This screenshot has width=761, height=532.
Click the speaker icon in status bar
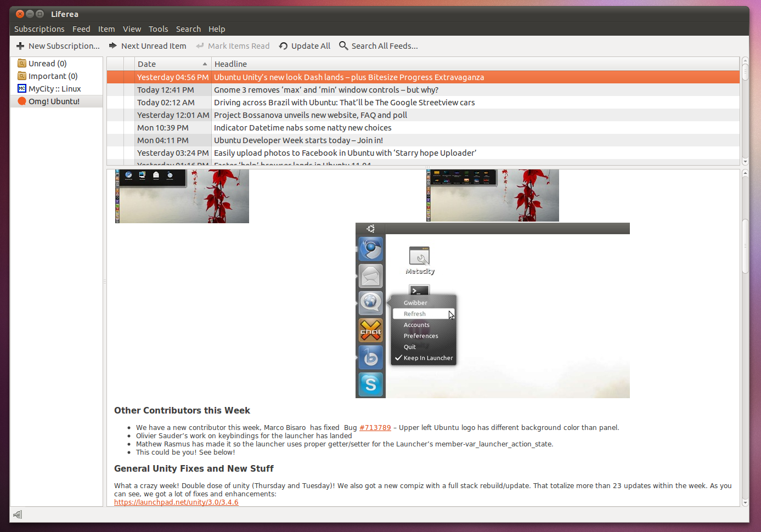[x=18, y=514]
